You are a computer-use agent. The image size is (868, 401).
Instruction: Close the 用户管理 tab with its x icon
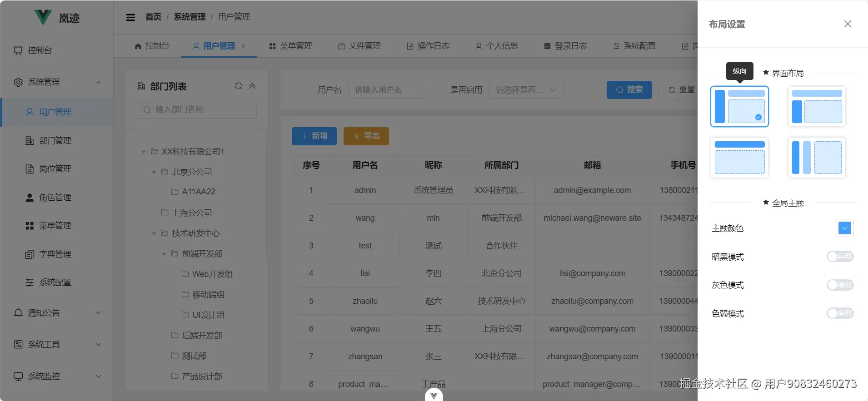(x=244, y=46)
